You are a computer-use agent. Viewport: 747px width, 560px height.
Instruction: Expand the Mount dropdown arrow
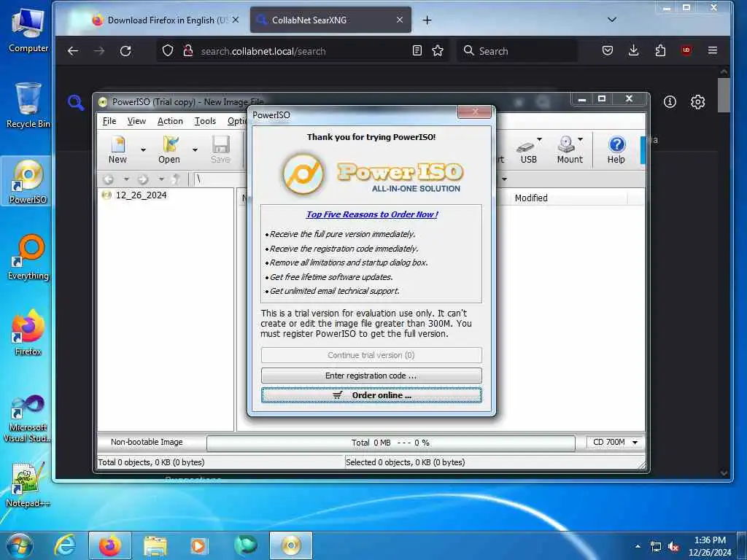(580, 139)
